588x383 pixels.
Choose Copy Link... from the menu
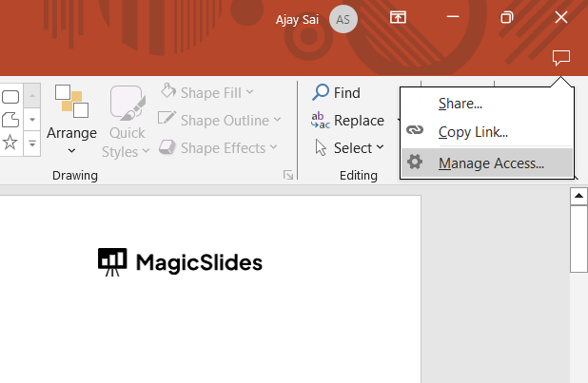[473, 132]
